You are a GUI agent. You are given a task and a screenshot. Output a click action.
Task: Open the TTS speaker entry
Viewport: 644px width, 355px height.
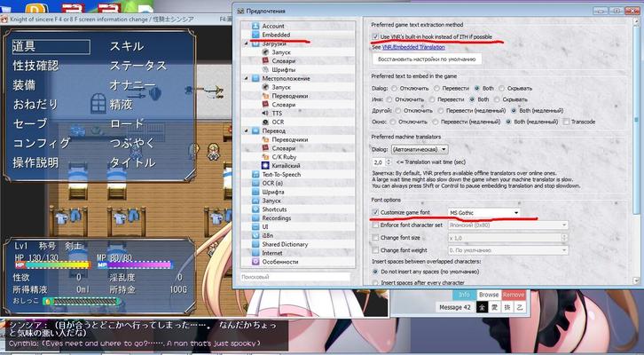coord(277,113)
